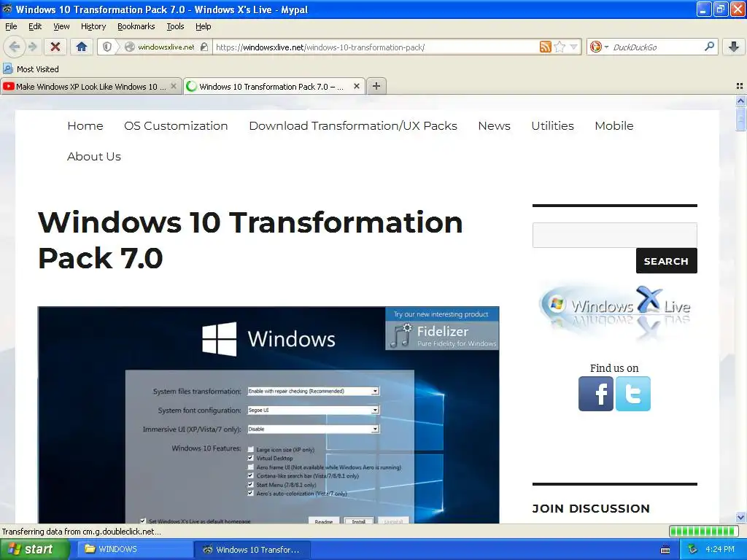Image resolution: width=747 pixels, height=560 pixels.
Task: Open the About Us nav link
Action: click(x=94, y=156)
